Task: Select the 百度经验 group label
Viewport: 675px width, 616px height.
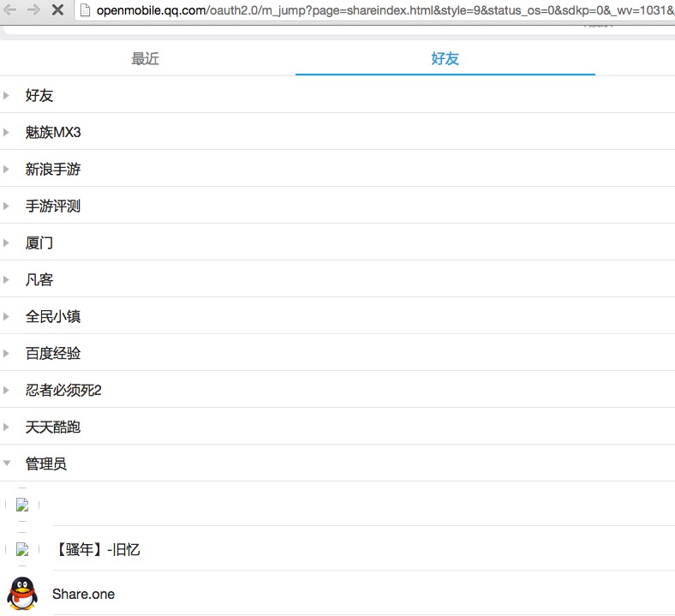Action: (53, 354)
